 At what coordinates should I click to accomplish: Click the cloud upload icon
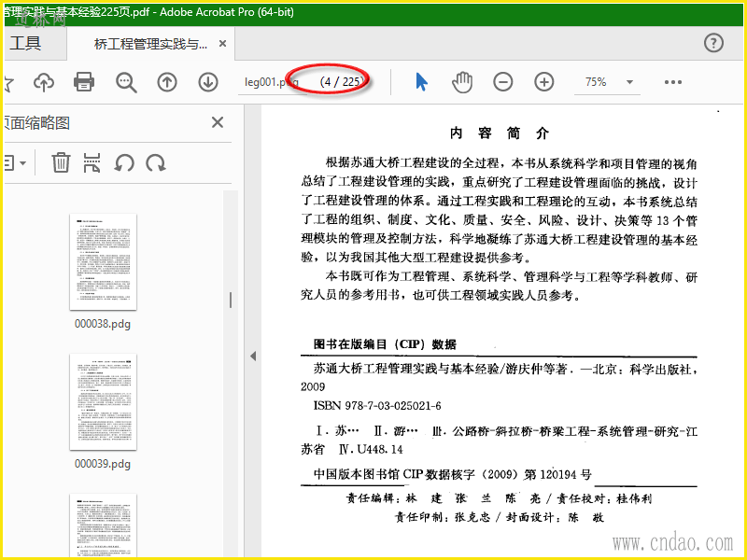[44, 82]
